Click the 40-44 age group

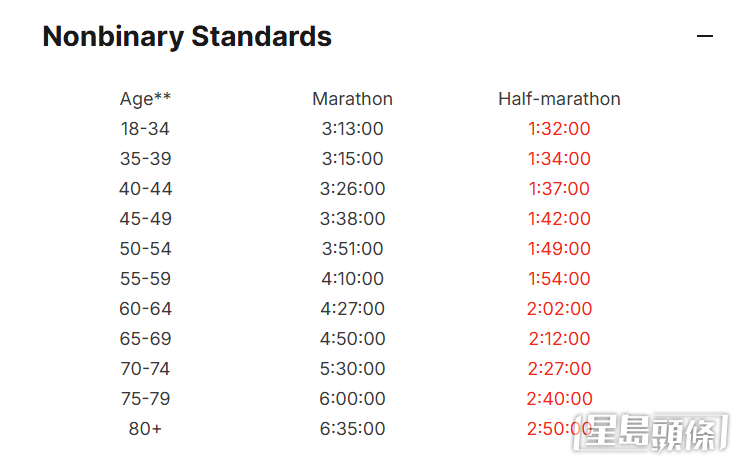145,189
